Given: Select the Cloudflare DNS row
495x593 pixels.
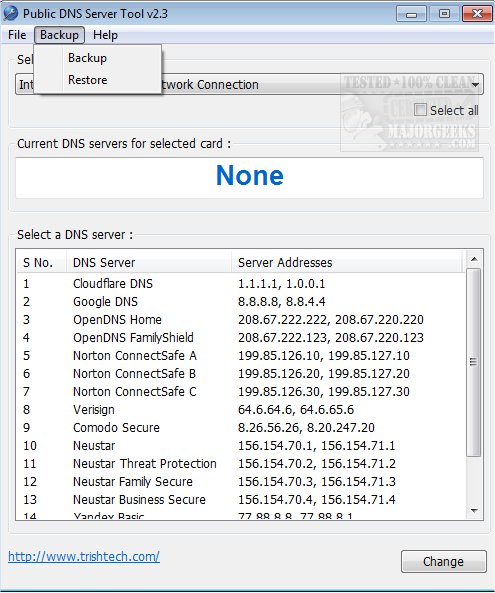Looking at the screenshot, I should (241, 284).
